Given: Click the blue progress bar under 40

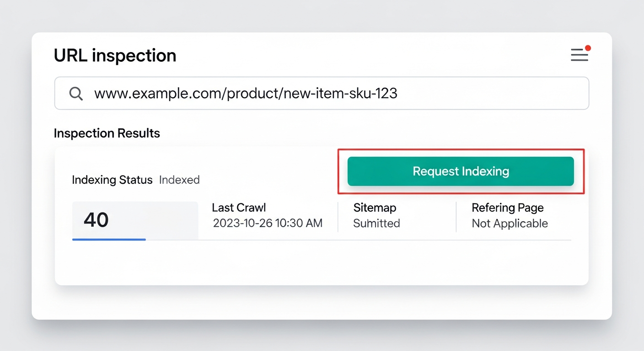Looking at the screenshot, I should point(109,239).
